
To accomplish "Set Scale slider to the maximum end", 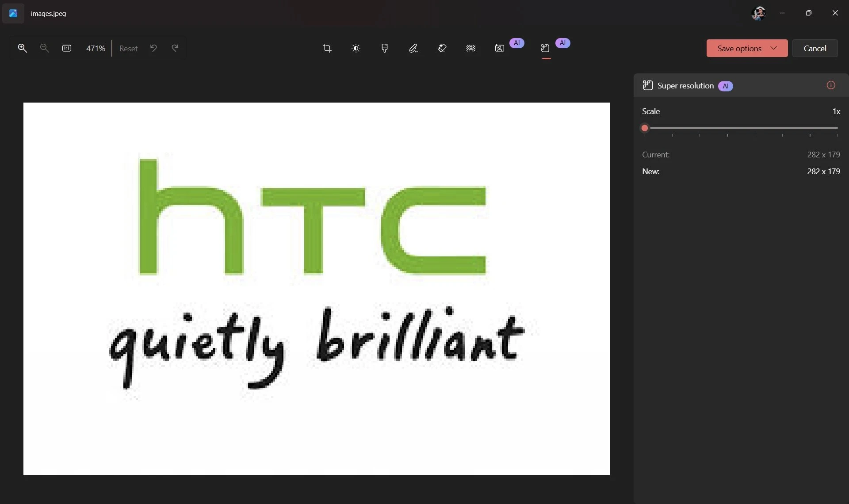I will pyautogui.click(x=838, y=128).
